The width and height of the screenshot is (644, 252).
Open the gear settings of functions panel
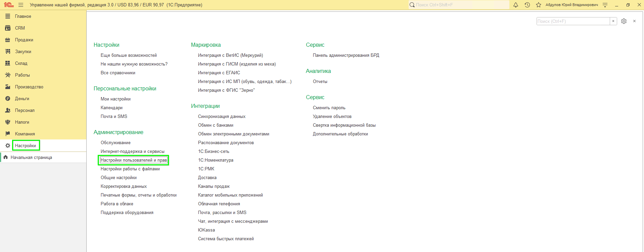[624, 21]
